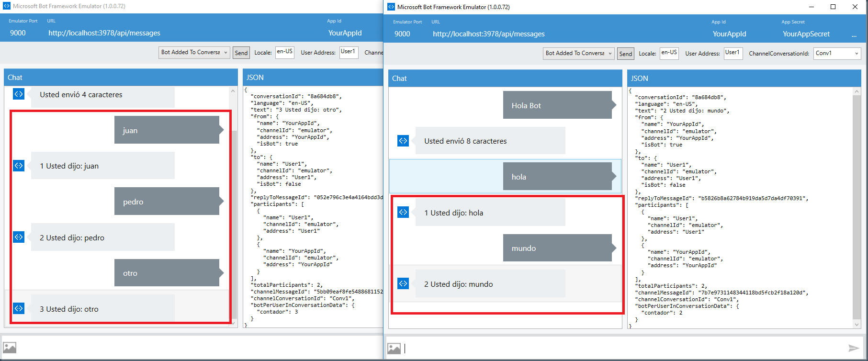
Task: Click '"contador": 2' in right JSON
Action: coord(662,313)
